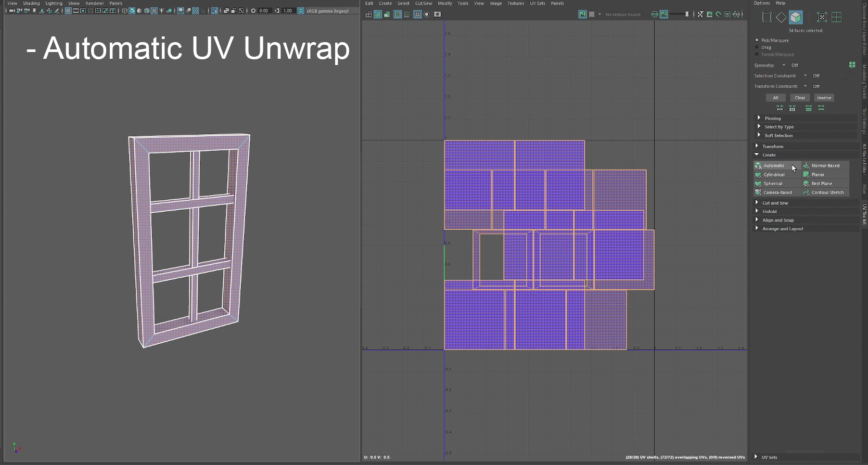This screenshot has width=868, height=465.
Task: Expand the Transform section
Action: 806,146
